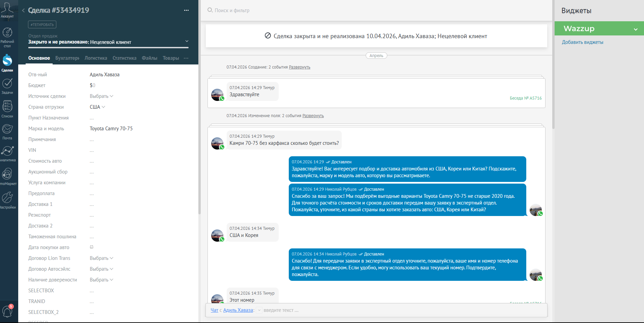Open notifications bell with badge 5
The height and width of the screenshot is (323, 644).
[7, 311]
